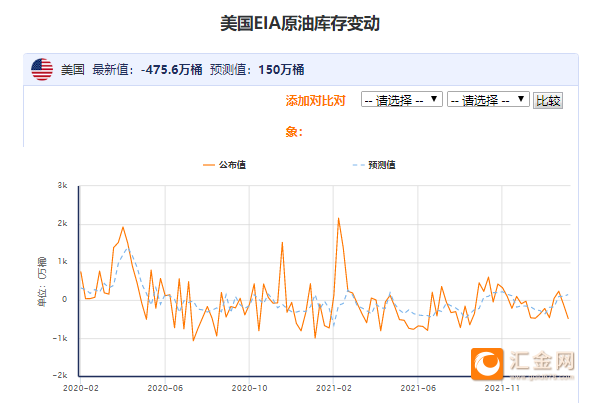Image resolution: width=591 pixels, height=403 pixels.
Task: Click the forecast value 150万桶
Action: (x=281, y=70)
